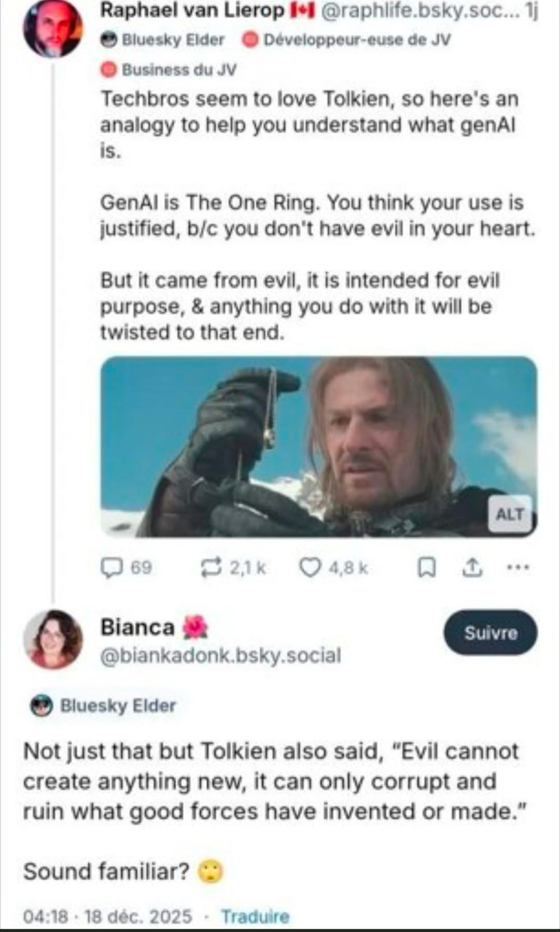The image size is (560, 932).
Task: Like the post with heart icon
Action: click(x=311, y=568)
